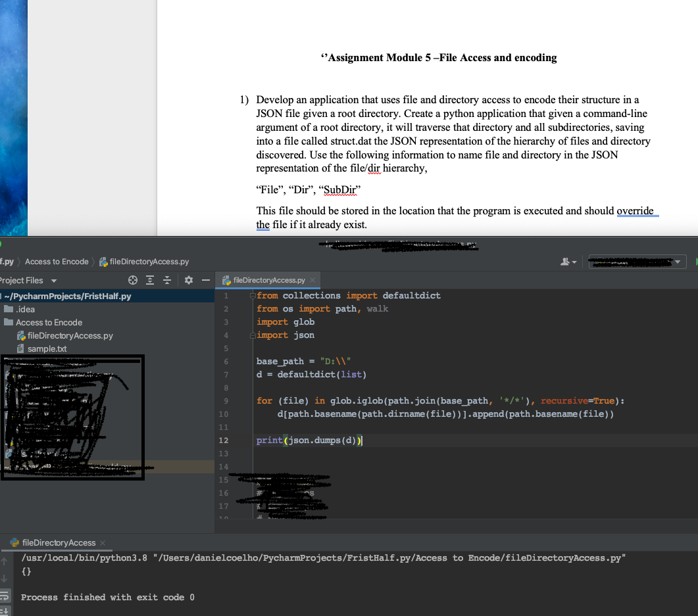Select sample.txt in the project tree
The width and height of the screenshot is (698, 616).
point(46,348)
